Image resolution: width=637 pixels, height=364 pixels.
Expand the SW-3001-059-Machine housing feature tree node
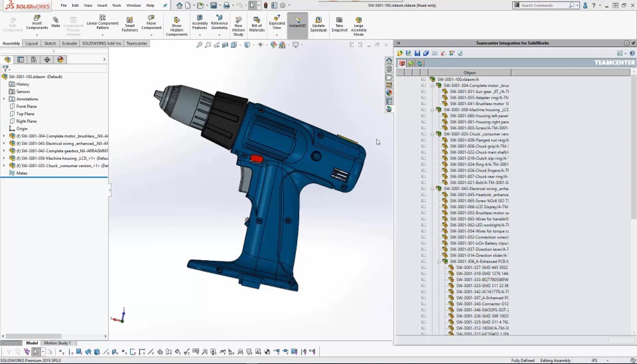pos(4,158)
